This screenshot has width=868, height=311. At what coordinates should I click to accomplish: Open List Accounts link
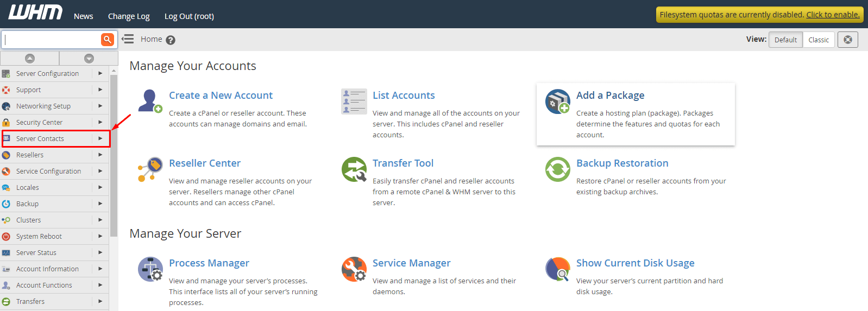click(x=404, y=95)
